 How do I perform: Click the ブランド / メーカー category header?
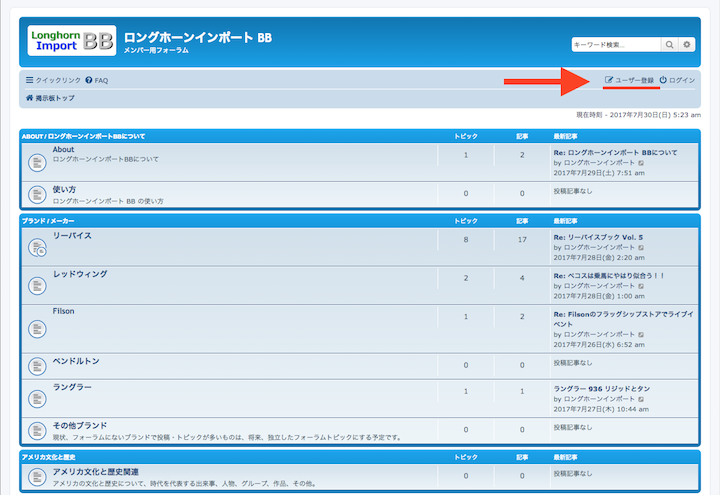48,221
